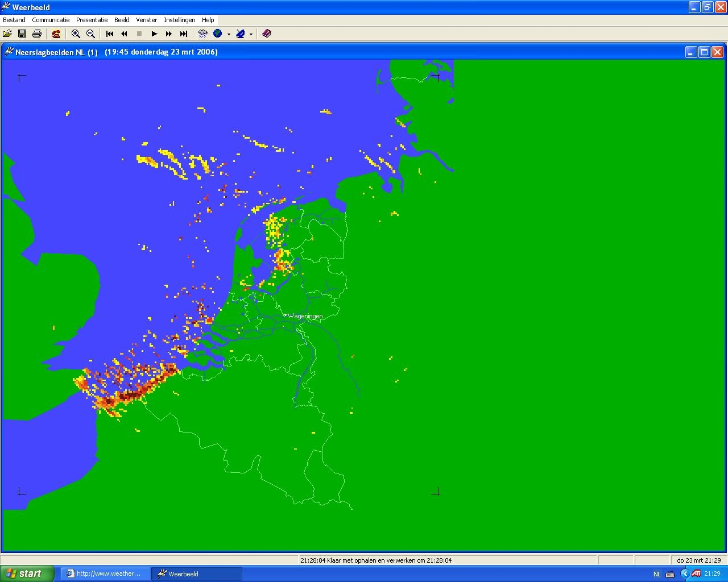Zoom in with the magnifier plus icon
728x582 pixels.
76,34
